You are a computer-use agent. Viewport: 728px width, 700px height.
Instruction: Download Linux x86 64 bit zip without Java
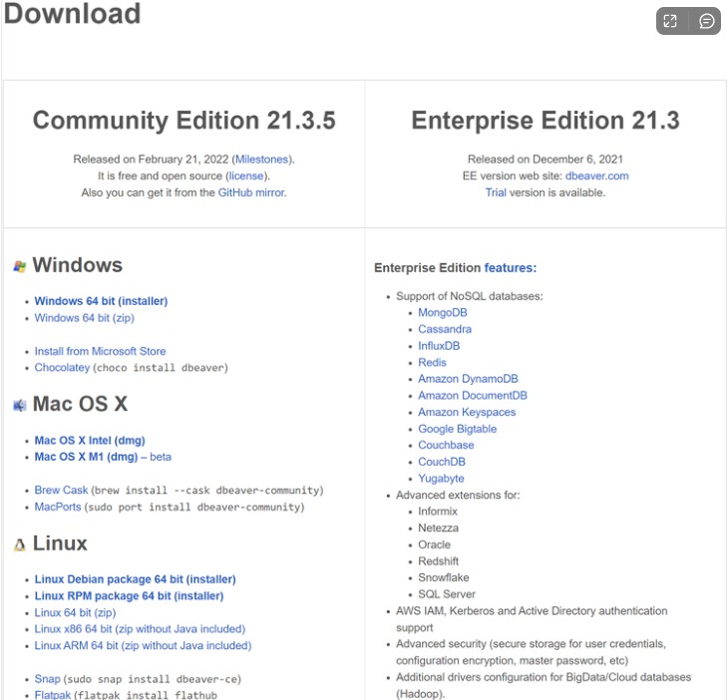[x=140, y=629]
